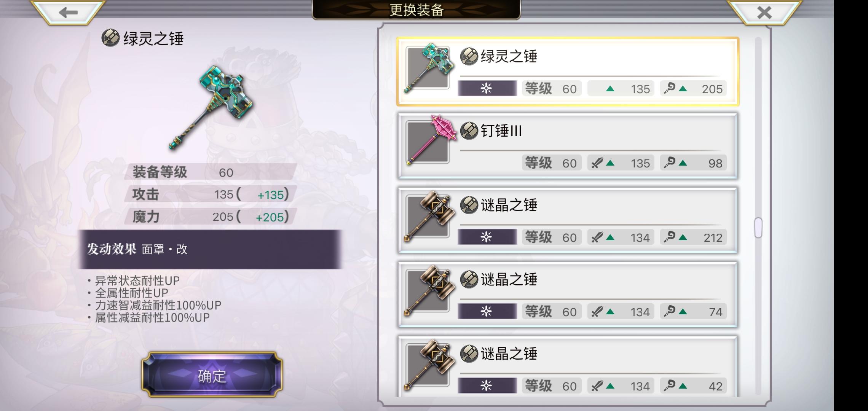Click the staff magic icon on 钉锤III
Screen dimensions: 868x411
click(x=669, y=163)
